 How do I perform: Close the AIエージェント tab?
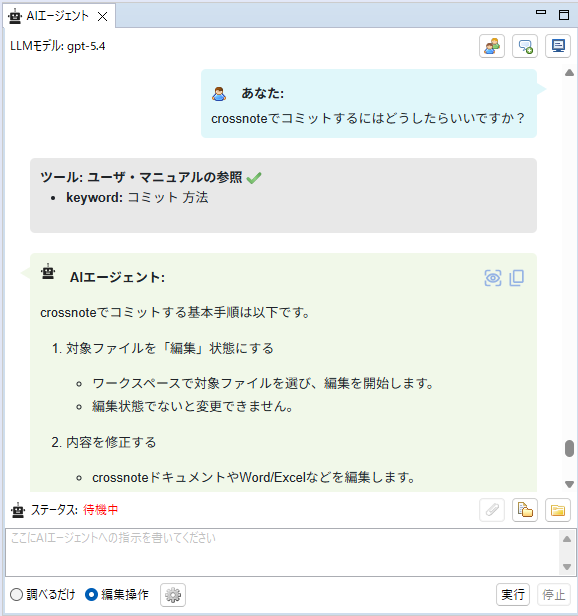point(103,16)
